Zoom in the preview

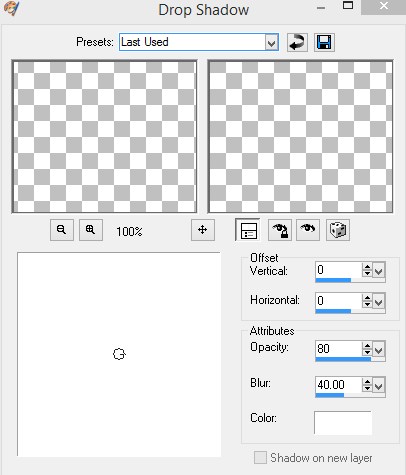91,230
